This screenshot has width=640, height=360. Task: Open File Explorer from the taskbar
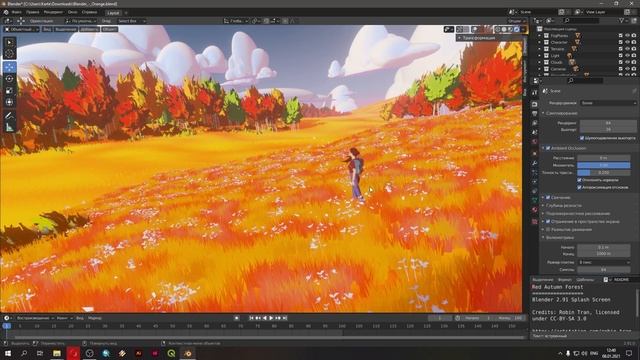coord(57,353)
